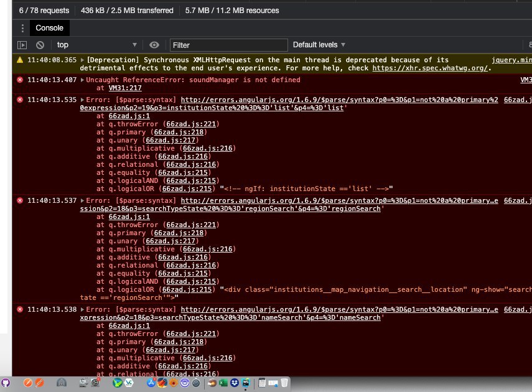Click the red error icon at 11:40:13.407
The height and width of the screenshot is (392, 532).
[x=20, y=80]
